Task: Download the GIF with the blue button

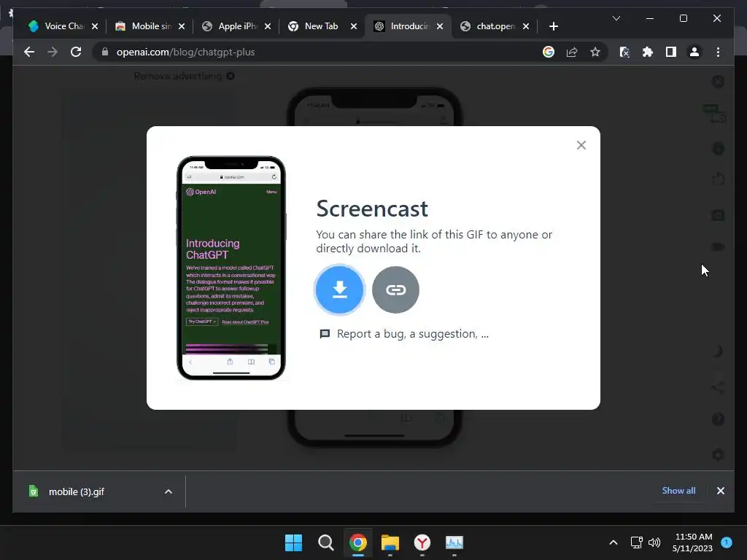Action: [x=339, y=289]
